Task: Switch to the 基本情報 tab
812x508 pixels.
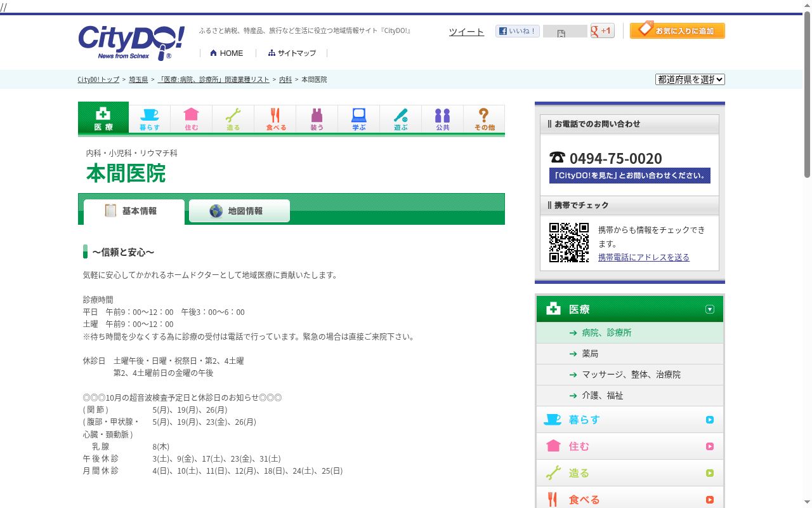Action: [134, 211]
